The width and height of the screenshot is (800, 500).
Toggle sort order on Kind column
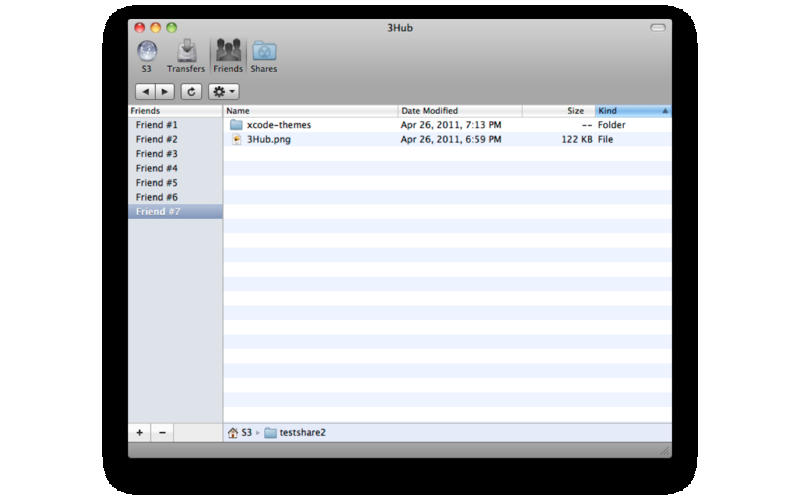click(632, 111)
